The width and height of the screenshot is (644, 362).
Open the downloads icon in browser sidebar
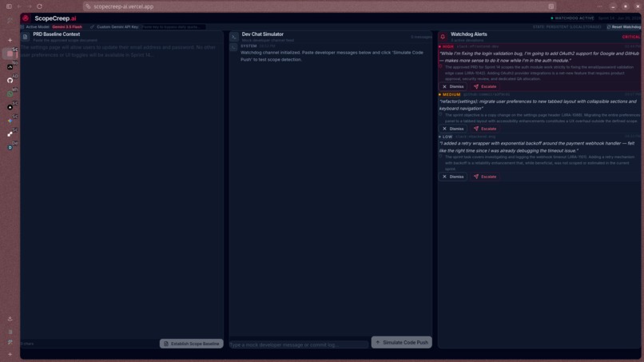pyautogui.click(x=10, y=318)
